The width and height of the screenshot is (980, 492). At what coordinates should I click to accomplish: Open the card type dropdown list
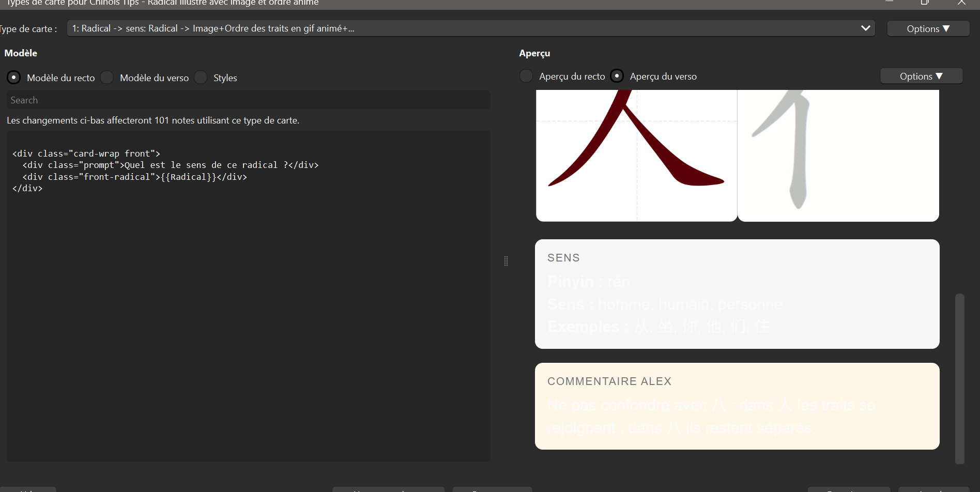[x=471, y=28]
